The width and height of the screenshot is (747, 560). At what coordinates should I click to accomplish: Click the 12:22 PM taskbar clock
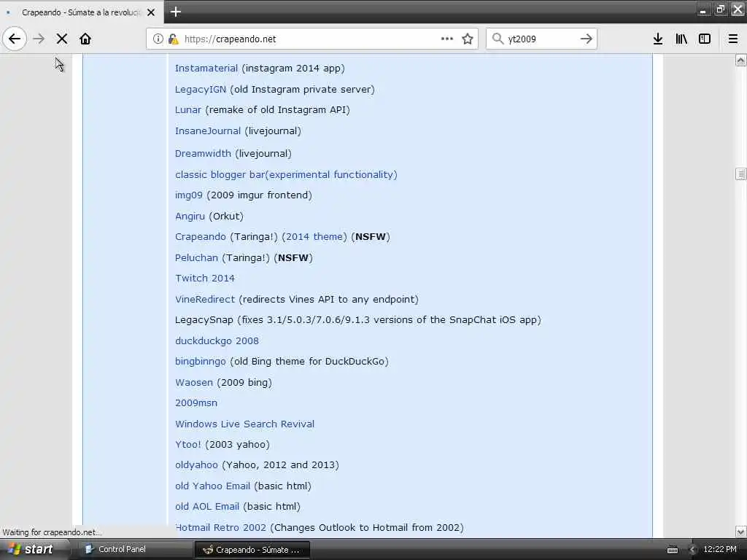[x=720, y=549]
